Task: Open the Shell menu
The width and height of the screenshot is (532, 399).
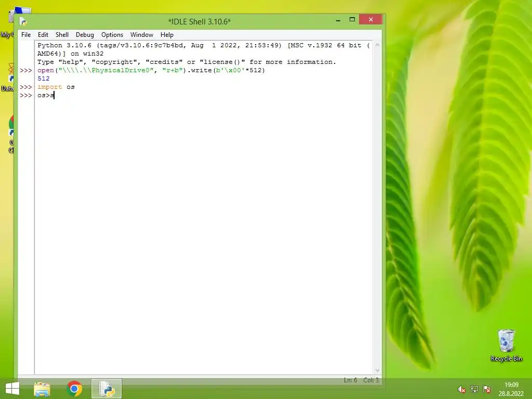Action: (62, 35)
